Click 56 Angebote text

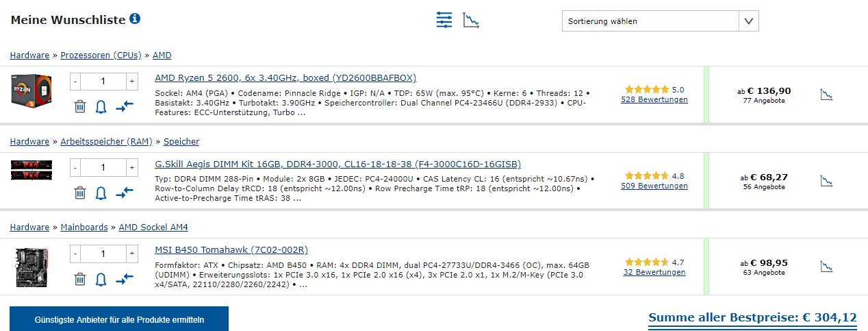click(x=764, y=187)
